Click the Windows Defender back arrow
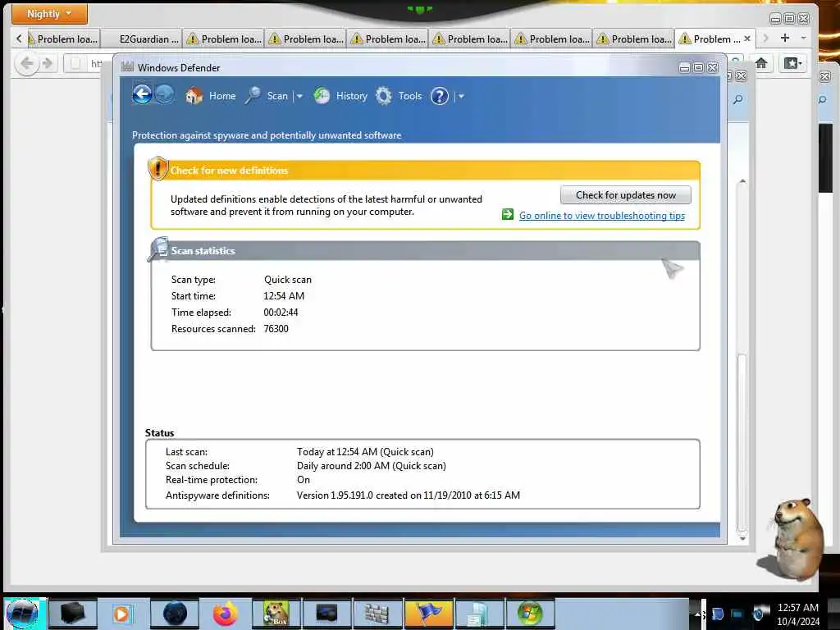 (142, 95)
